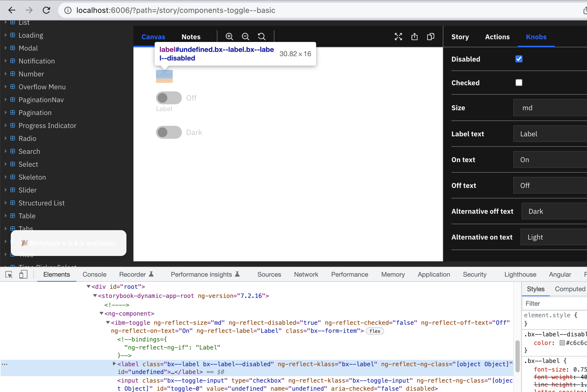Uncheck the Disabled knob checkbox
This screenshot has height=392, width=587.
519,59
